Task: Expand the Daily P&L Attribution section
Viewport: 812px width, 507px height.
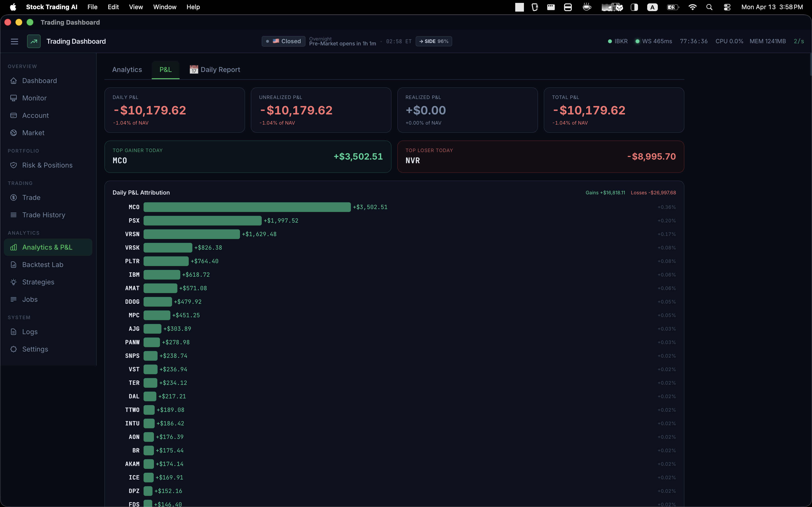Action: click(x=141, y=192)
